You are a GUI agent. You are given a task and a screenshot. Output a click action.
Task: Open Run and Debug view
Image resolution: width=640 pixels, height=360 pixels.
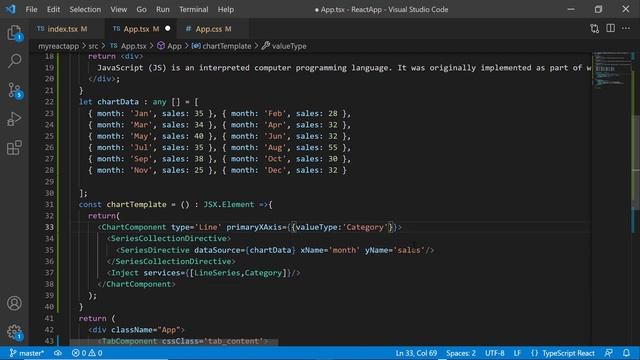pyautogui.click(x=14, y=119)
